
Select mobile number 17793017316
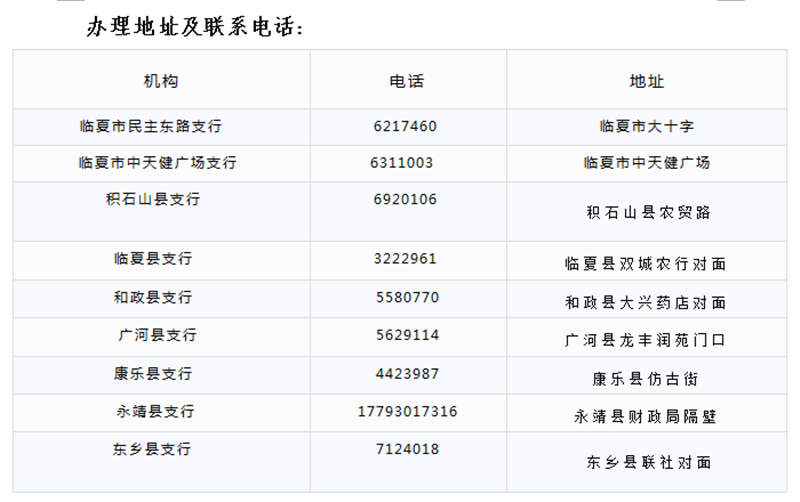pyautogui.click(x=408, y=411)
